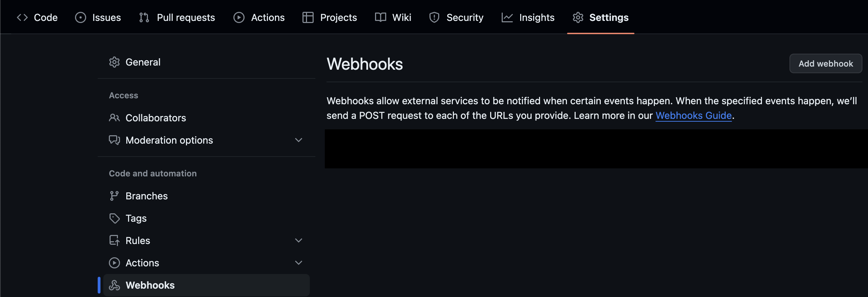Click the Code angle-brackets icon
The image size is (868, 297).
pos(22,17)
